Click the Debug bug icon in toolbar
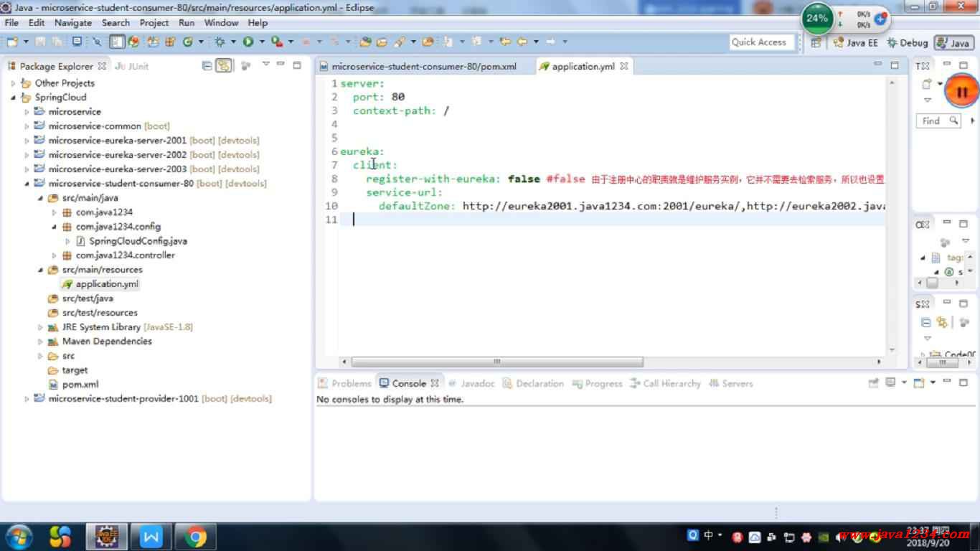 (220, 42)
